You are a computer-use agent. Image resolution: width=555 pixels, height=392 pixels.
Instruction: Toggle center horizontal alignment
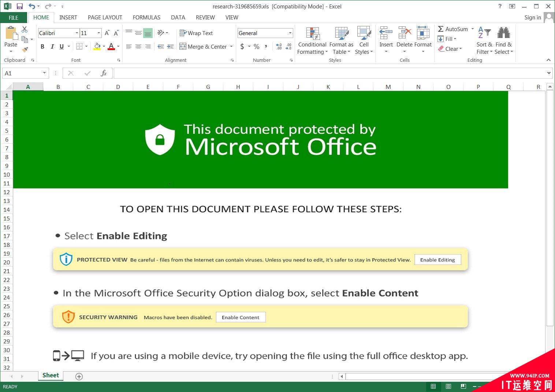[x=138, y=46]
